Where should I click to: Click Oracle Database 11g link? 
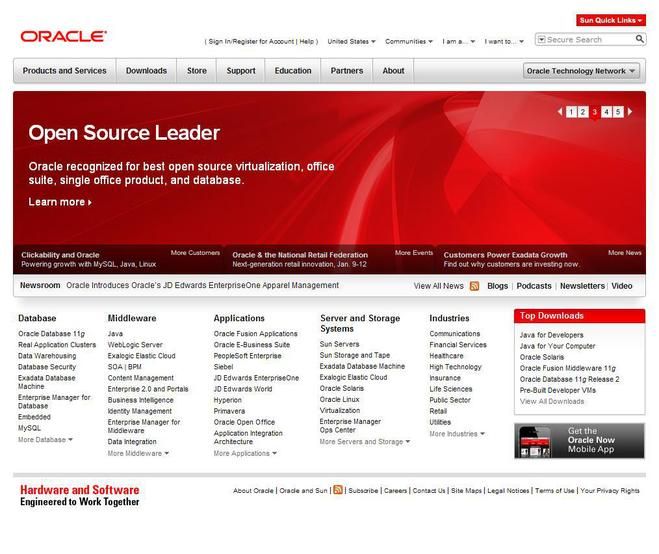click(51, 334)
